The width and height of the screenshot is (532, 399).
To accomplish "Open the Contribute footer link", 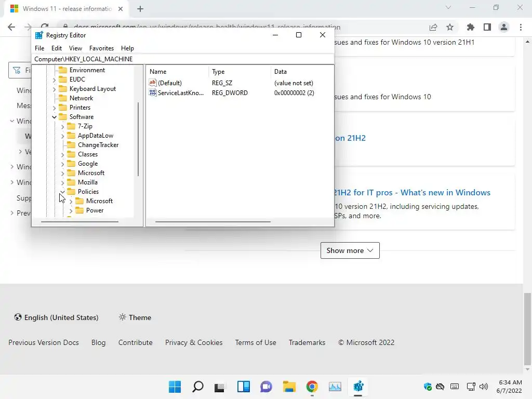I will tap(136, 342).
